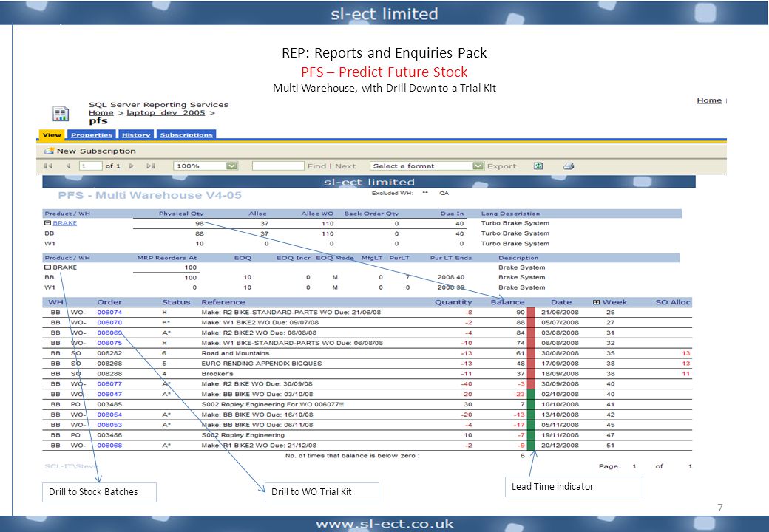Switch to the View tab
This screenshot has width=769, height=532.
pos(52,134)
